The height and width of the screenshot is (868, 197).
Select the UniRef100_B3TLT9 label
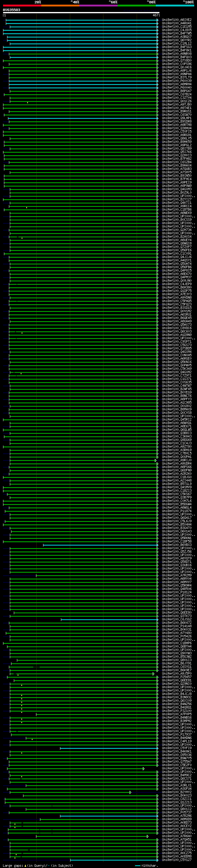pos(177,78)
